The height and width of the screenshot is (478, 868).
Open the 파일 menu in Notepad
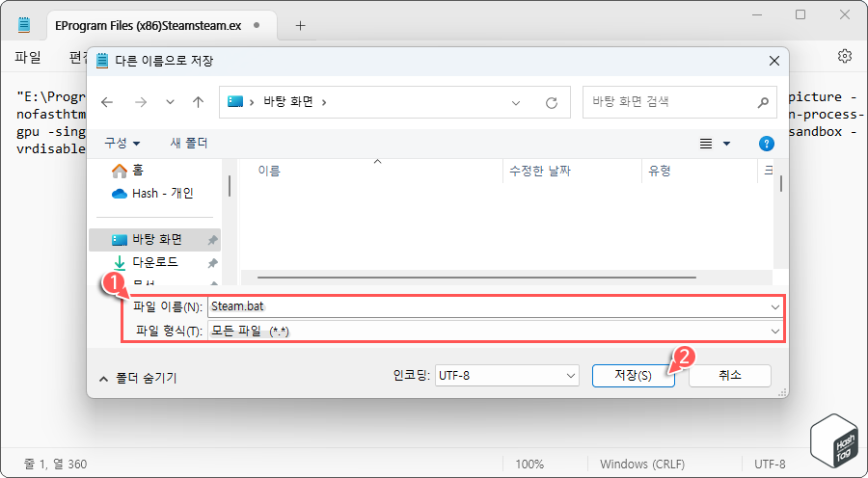(28, 57)
